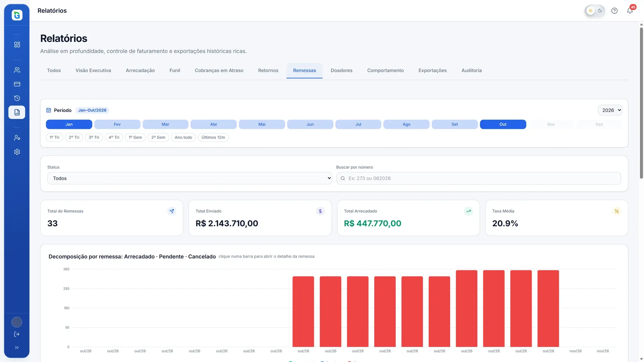Screen dimensions: 644x362
Task: Open the history clock icon in sidebar
Action: click(x=17, y=98)
